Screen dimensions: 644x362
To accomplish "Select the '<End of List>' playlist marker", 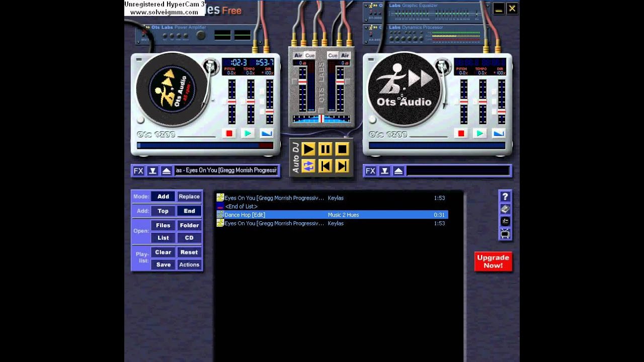I will click(332, 207).
